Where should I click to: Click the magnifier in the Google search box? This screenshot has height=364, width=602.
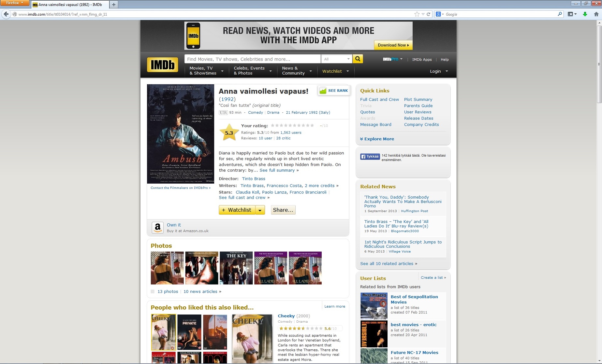click(560, 14)
